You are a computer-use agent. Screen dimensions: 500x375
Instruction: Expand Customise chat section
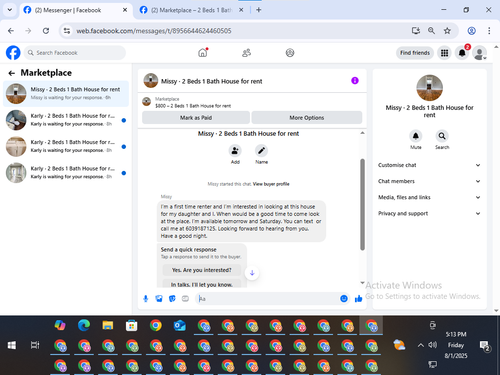[x=429, y=165]
